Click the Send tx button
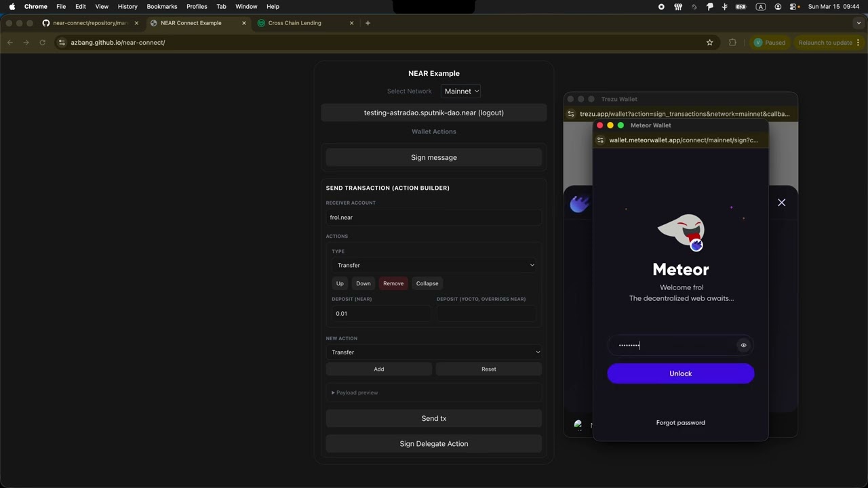This screenshot has height=488, width=868. pos(434,418)
